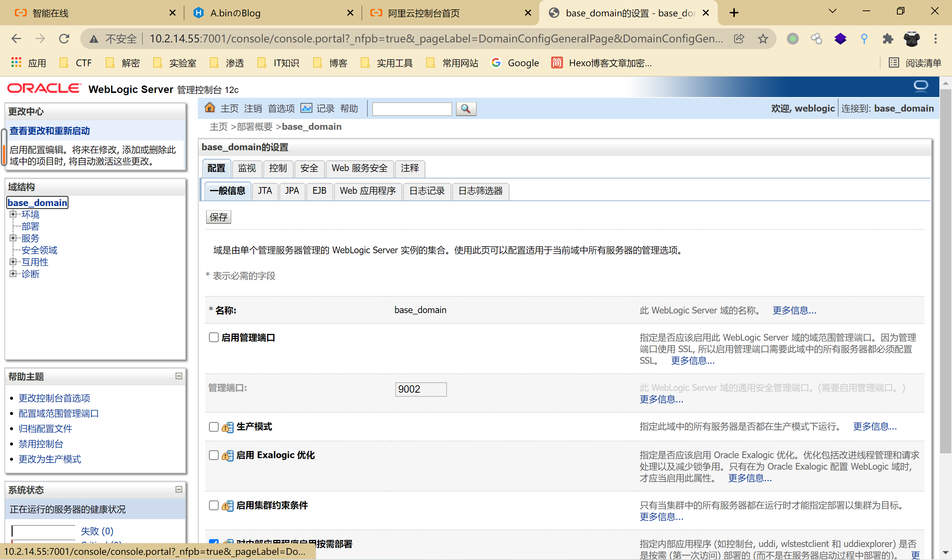Viewport: 952px width, 560px height.
Task: Click the 管理端口 9002 input field
Action: [421, 389]
